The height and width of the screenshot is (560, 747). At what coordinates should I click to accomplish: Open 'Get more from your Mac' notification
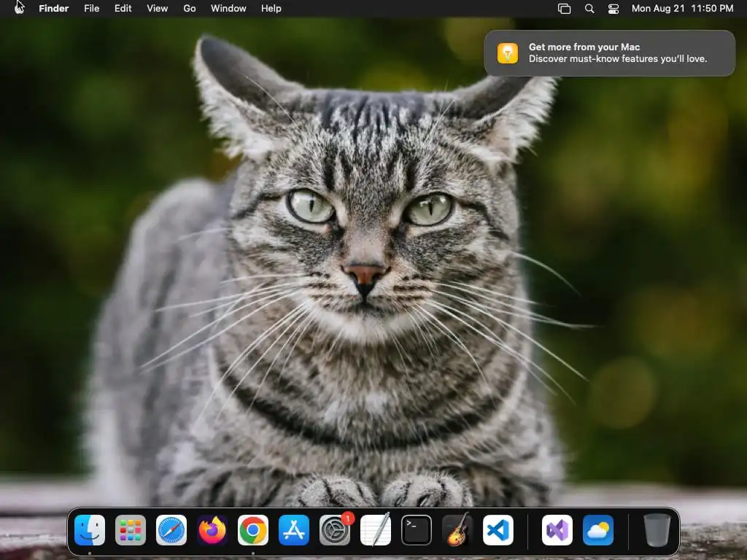point(610,52)
